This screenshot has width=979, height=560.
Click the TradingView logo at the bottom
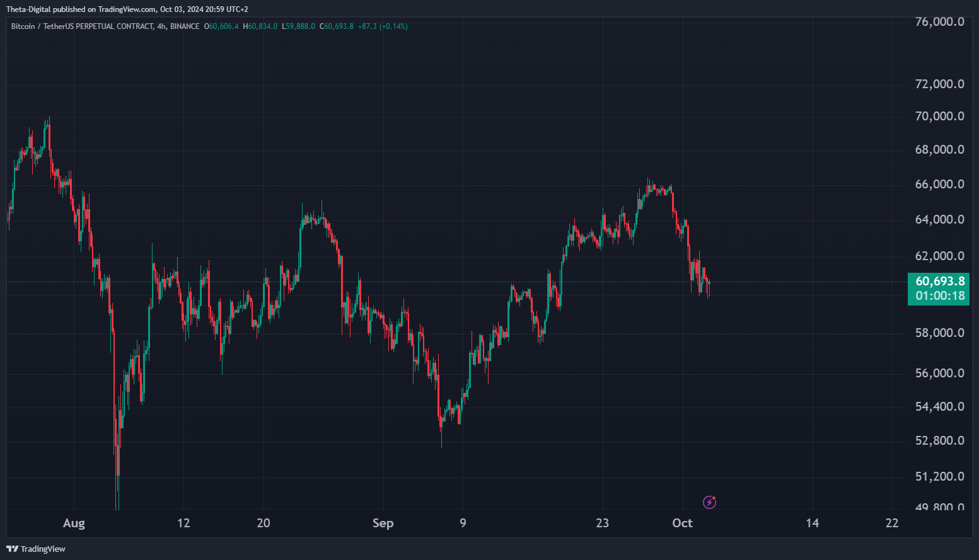click(x=36, y=549)
